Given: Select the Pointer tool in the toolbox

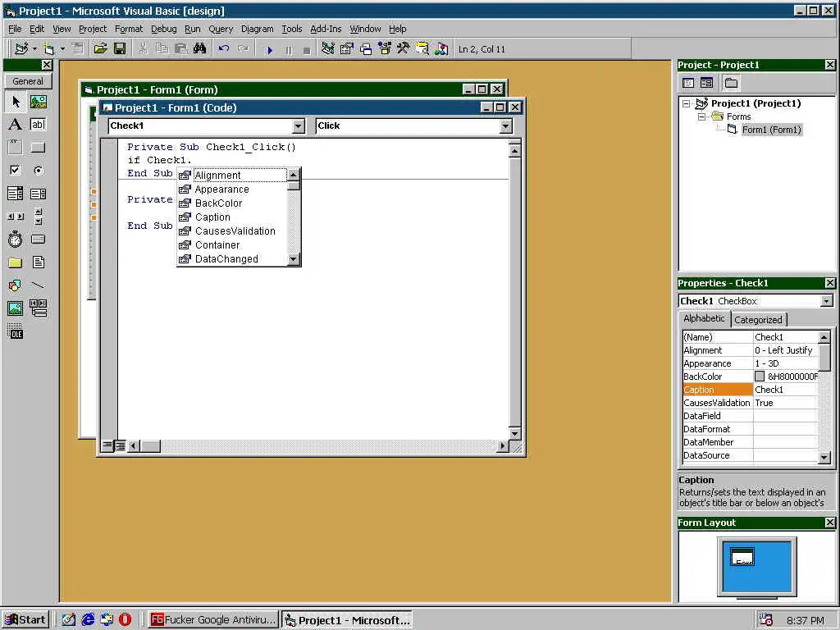Looking at the screenshot, I should click(16, 101).
